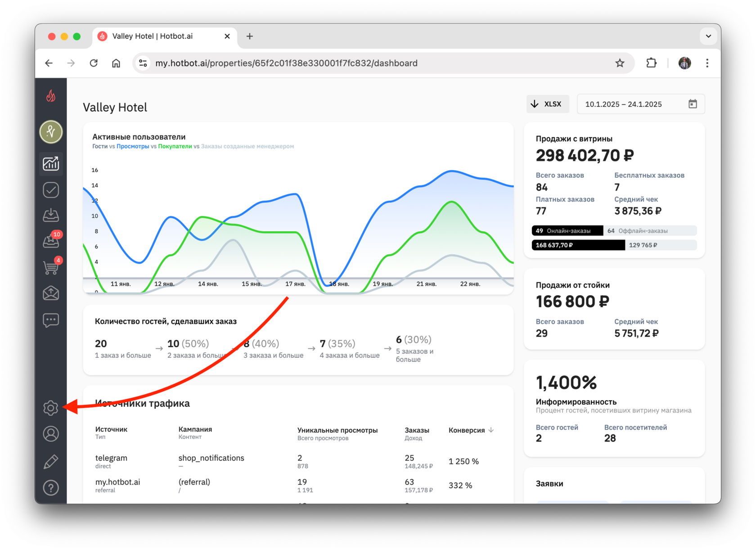
Task: Open the pencil edit icon in sidebar
Action: (x=51, y=461)
